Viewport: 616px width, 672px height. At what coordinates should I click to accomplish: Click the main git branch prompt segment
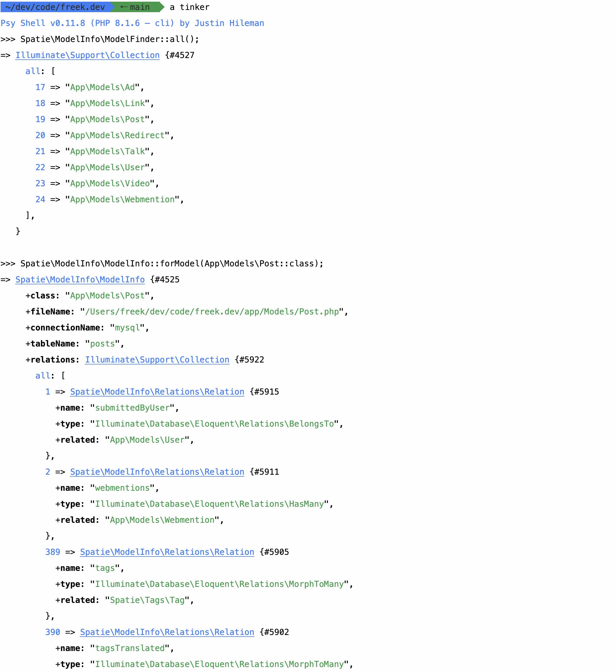(x=137, y=7)
